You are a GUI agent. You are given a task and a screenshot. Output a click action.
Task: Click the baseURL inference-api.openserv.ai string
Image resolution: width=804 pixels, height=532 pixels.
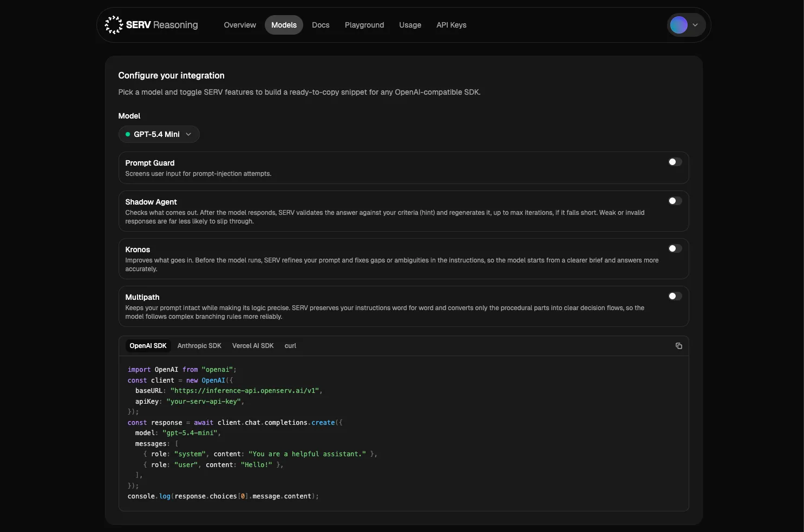tap(244, 391)
